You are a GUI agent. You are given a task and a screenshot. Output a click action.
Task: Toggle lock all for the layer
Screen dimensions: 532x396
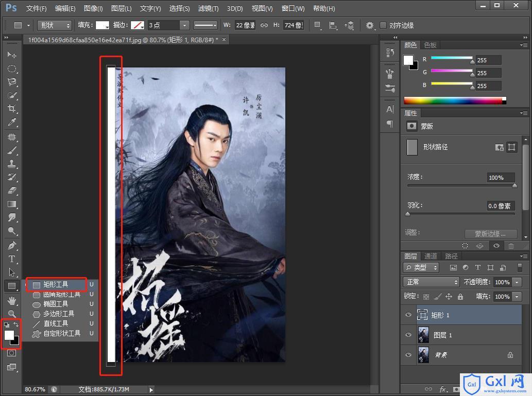click(x=460, y=297)
